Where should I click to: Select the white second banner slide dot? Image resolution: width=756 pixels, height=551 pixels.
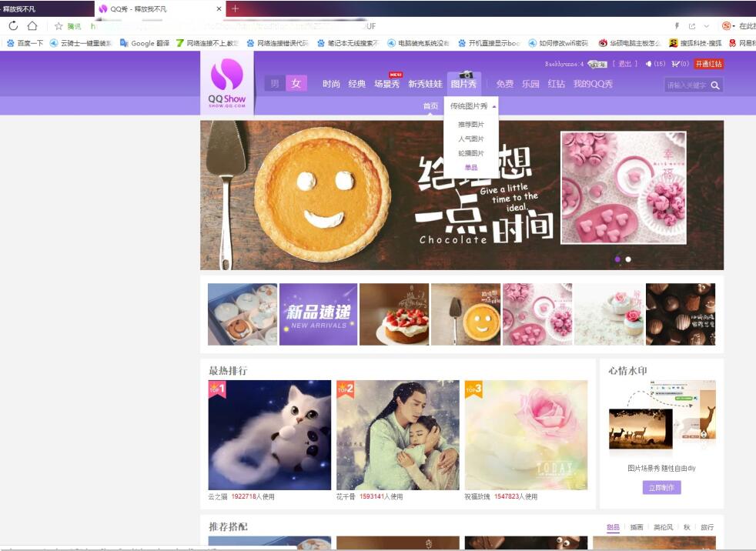628,259
